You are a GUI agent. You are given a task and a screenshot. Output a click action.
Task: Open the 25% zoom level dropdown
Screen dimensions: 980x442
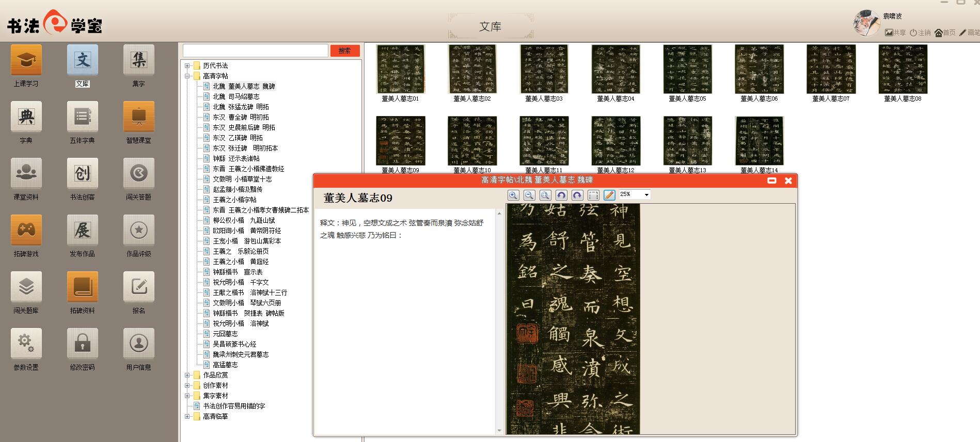(646, 195)
